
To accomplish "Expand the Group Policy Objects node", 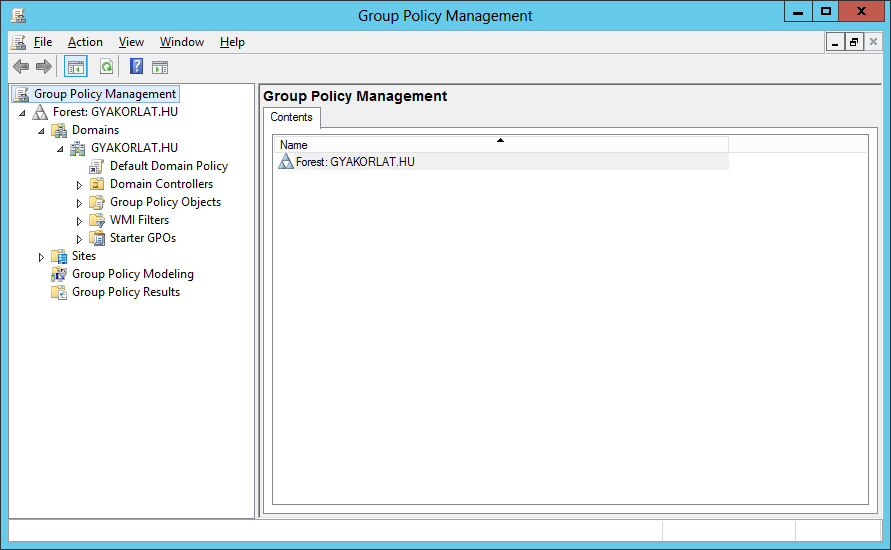I will [x=79, y=203].
